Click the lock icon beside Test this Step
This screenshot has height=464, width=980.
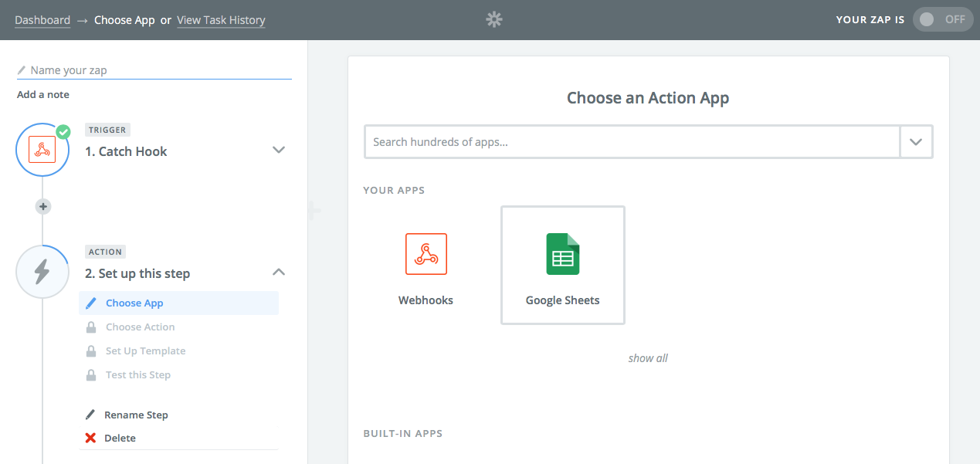[x=91, y=375]
